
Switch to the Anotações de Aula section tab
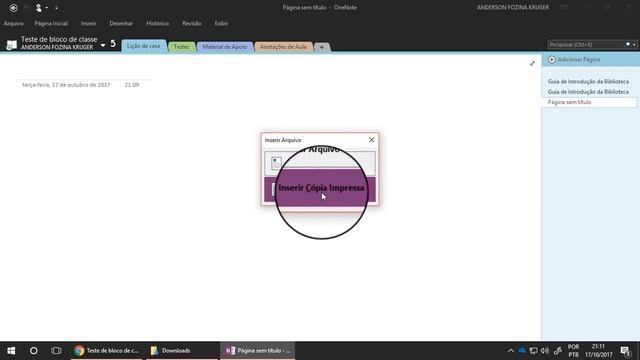pyautogui.click(x=283, y=47)
